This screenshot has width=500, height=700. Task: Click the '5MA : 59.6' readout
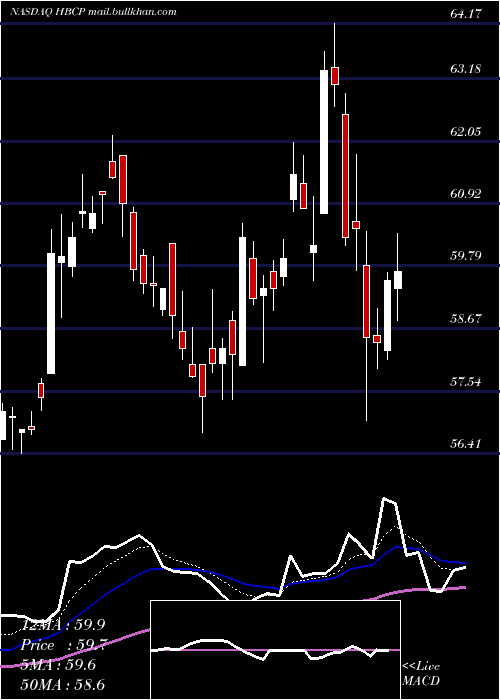tap(58, 665)
